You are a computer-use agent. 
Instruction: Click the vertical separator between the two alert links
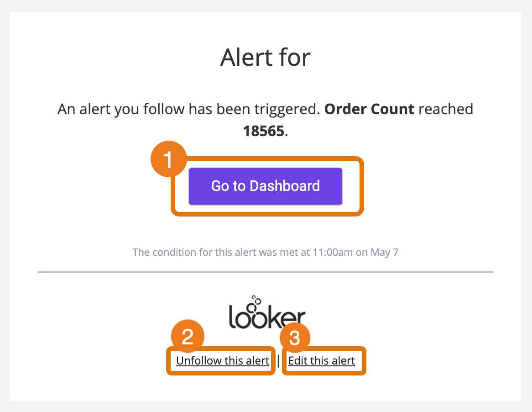tap(279, 360)
